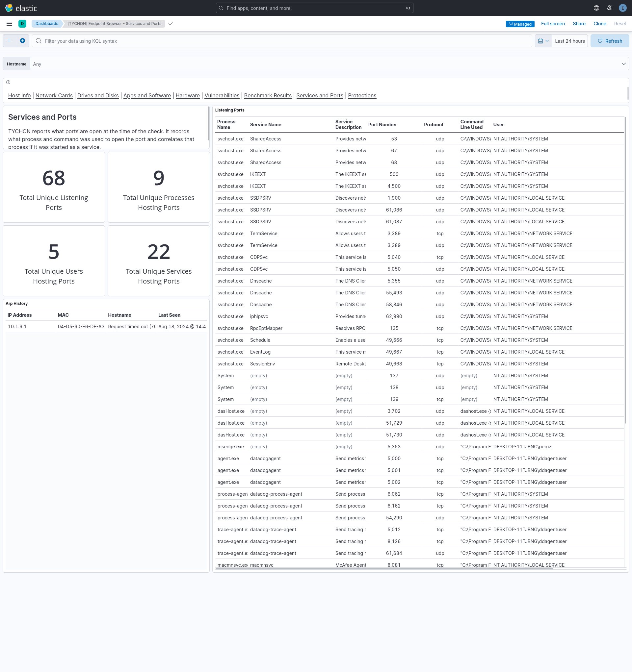This screenshot has height=672, width=632.
Task: Click the Last 24 hours time range
Action: (x=570, y=41)
